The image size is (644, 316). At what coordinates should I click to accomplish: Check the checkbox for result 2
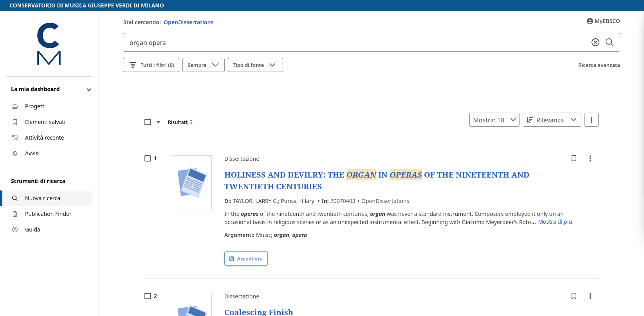point(148,296)
